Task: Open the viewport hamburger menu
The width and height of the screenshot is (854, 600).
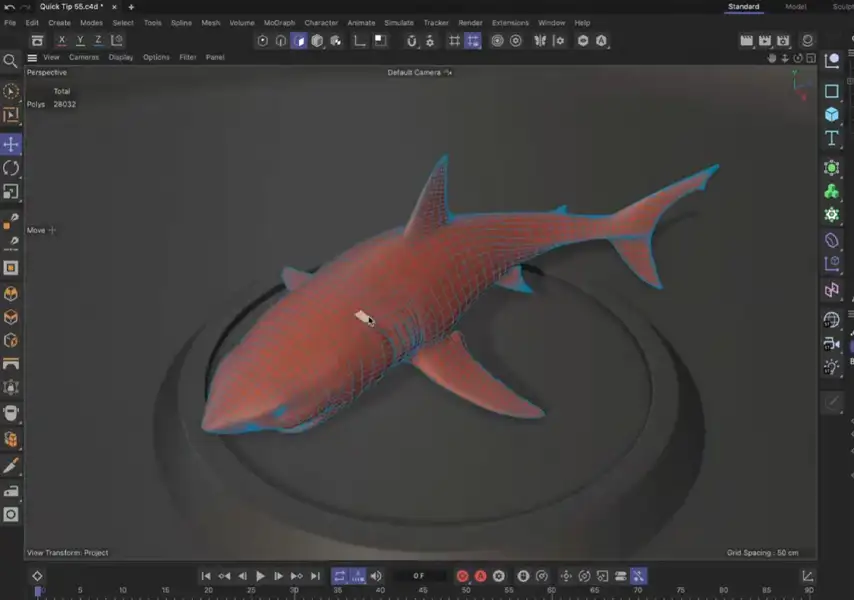Action: (32, 57)
